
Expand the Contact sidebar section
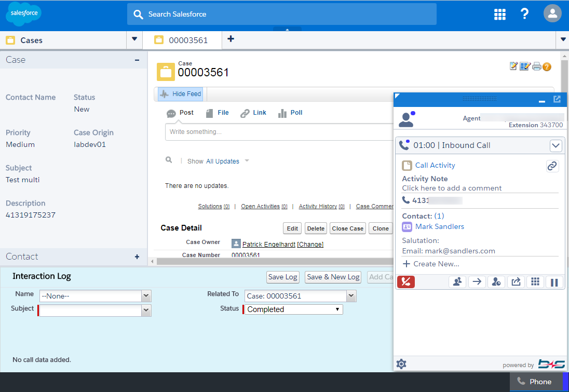(137, 256)
